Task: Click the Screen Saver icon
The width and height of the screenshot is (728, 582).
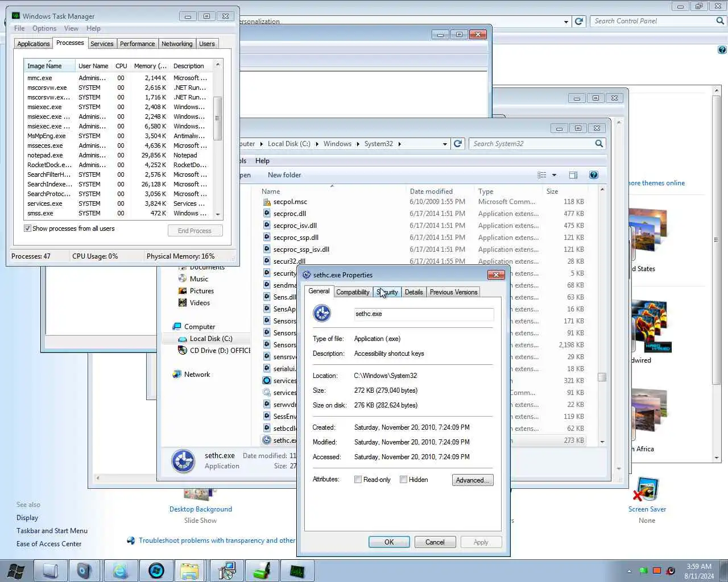Action: 647,489
